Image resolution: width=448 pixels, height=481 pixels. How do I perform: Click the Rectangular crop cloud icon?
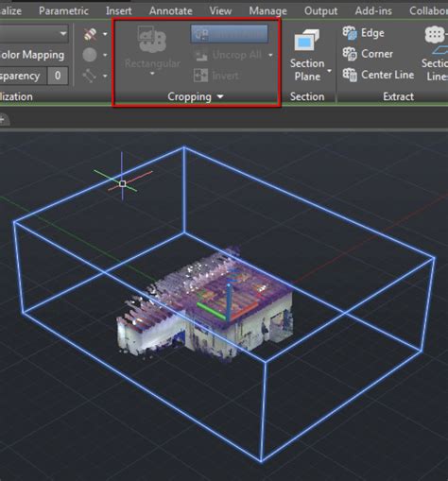[152, 40]
